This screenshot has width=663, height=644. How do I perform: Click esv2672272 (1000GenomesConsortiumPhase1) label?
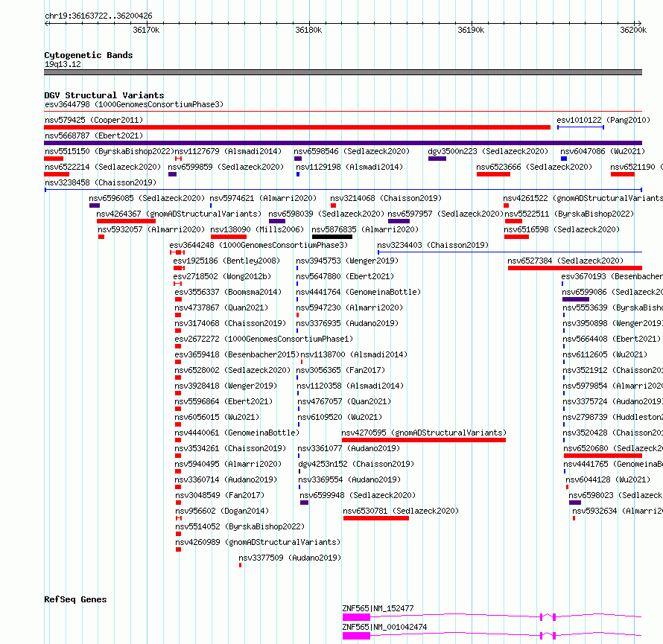click(264, 339)
